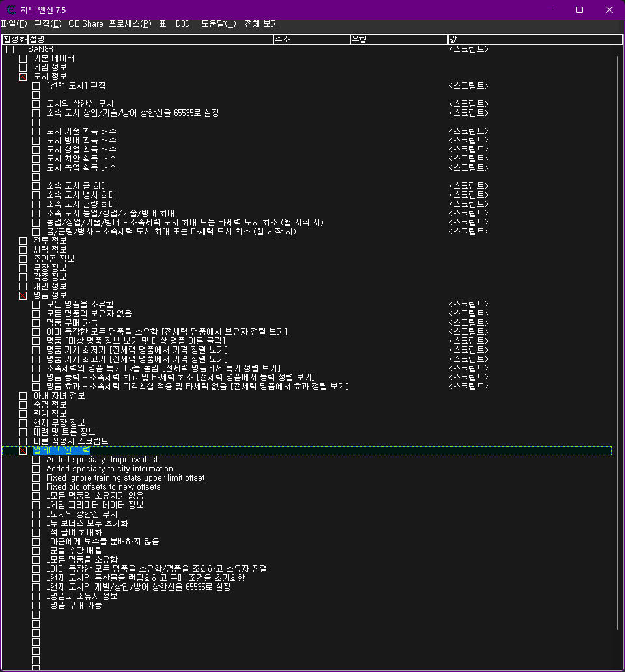Enable 도시 상업 획득 배수 checkbox
The image size is (625, 672).
pos(36,150)
